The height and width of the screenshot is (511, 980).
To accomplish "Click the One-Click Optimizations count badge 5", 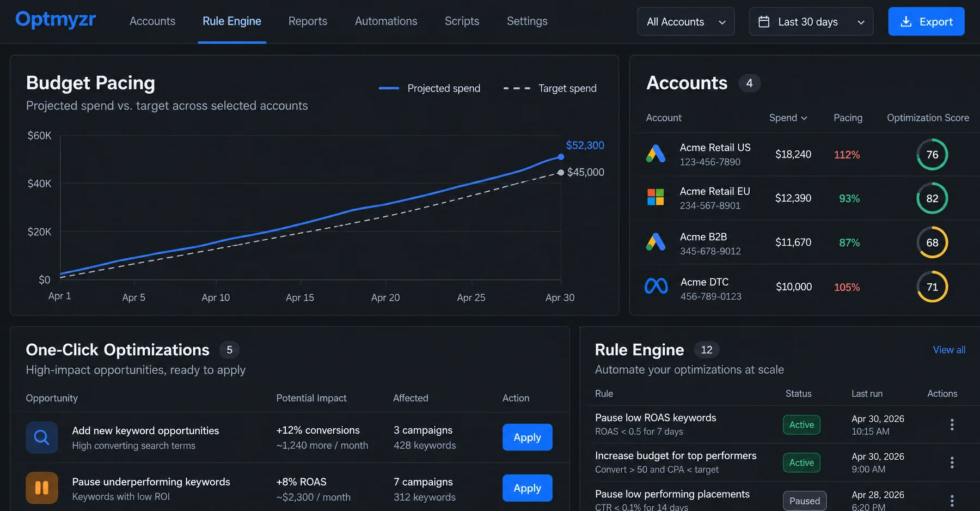I will coord(229,350).
